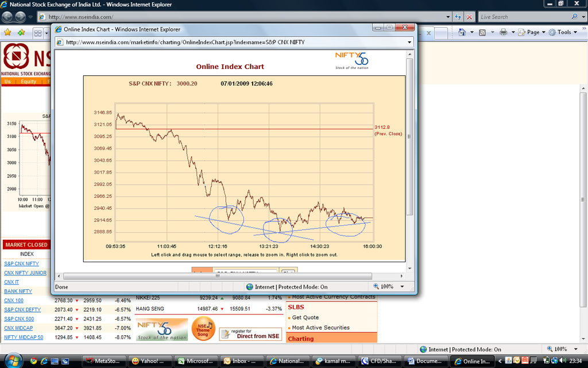The height and width of the screenshot is (368, 588).
Task: Open main address bar history dropdown
Action: [x=448, y=17]
